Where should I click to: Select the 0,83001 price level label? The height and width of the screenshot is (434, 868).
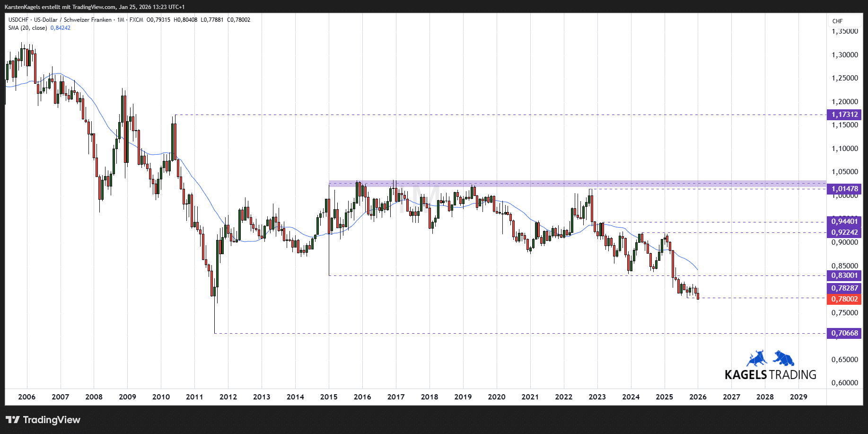coord(844,275)
